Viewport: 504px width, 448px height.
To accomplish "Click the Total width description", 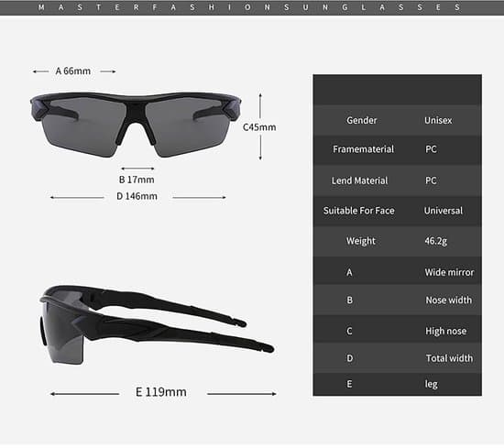I will point(449,358).
